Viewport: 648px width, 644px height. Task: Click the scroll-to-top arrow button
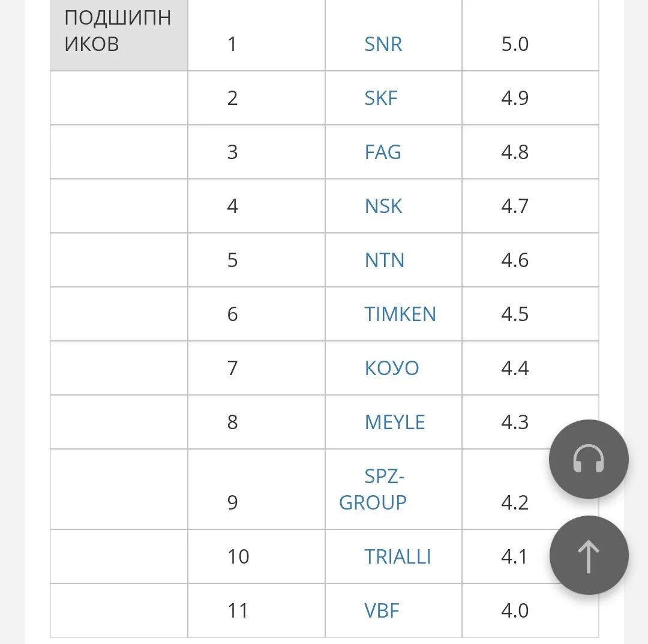pos(589,555)
